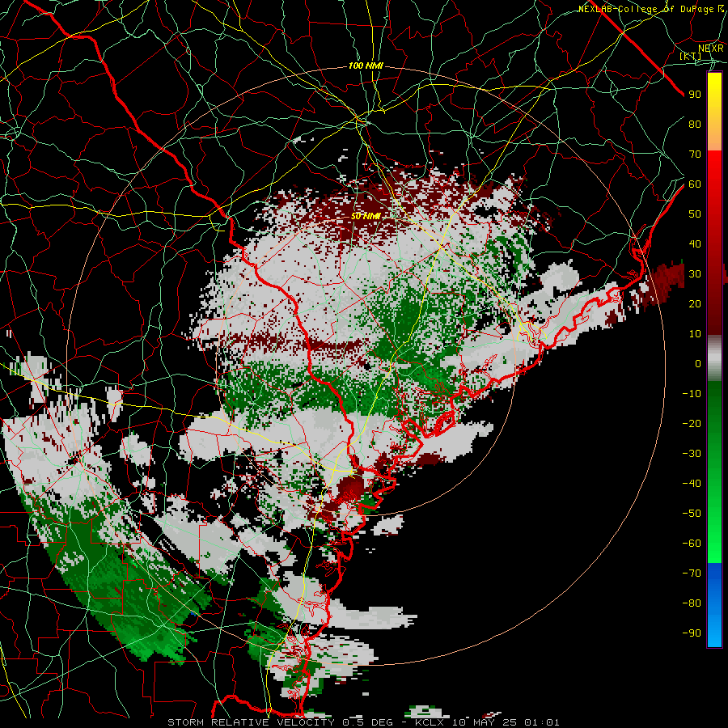
Task: Click the 50 NMI range ring label
Action: pos(366,216)
